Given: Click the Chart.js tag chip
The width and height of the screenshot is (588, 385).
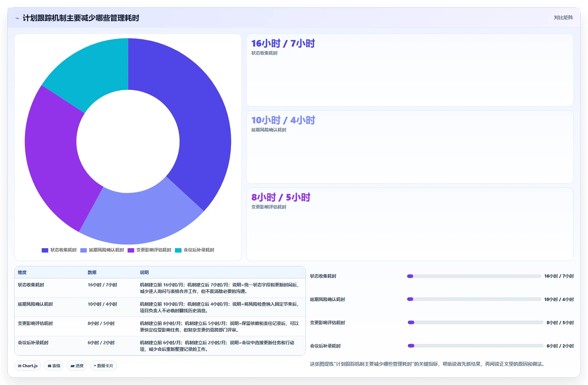Looking at the screenshot, I should [28, 366].
